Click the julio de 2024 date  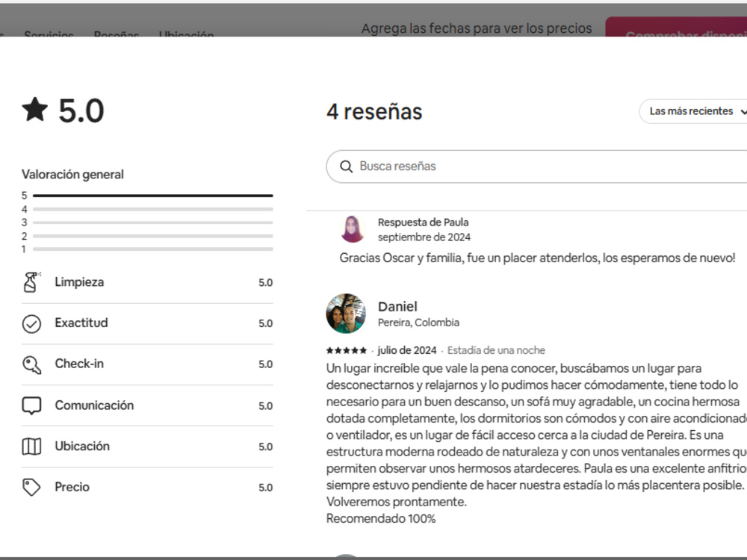[407, 350]
